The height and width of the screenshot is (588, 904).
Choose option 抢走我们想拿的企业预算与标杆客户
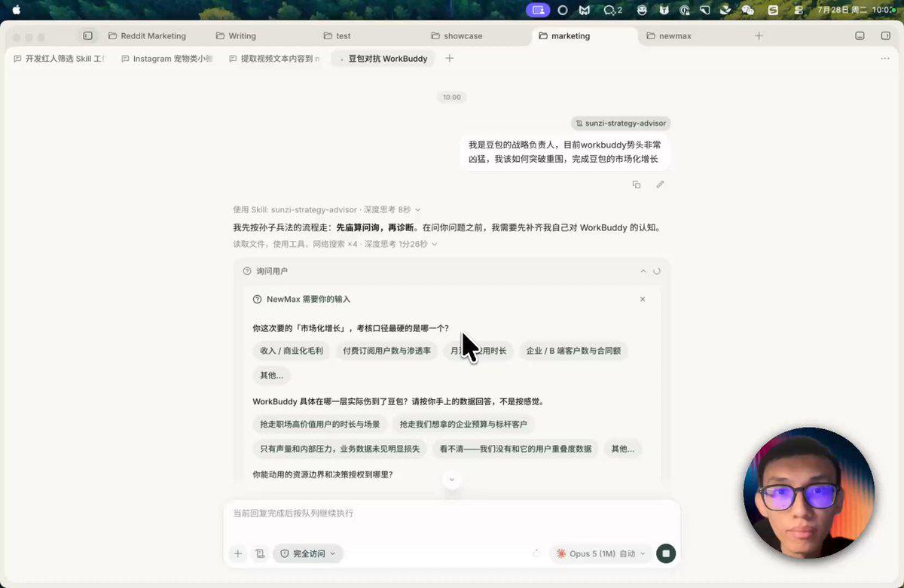pyautogui.click(x=463, y=425)
